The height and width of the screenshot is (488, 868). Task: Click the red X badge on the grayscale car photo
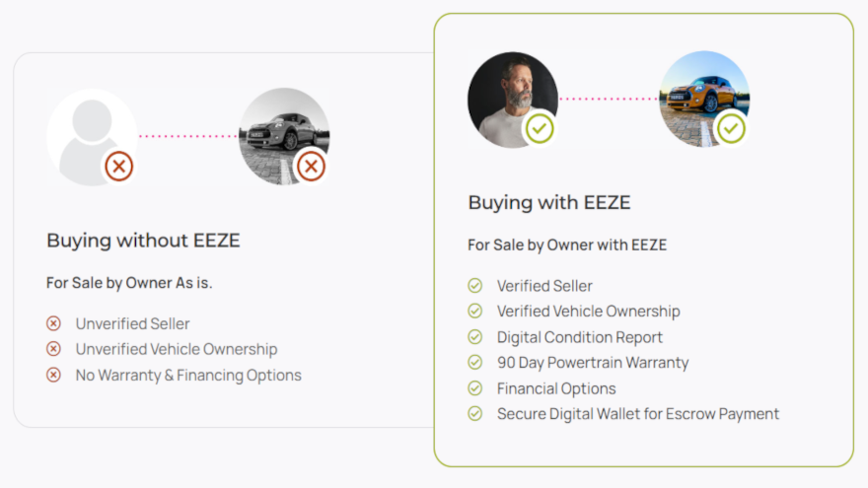point(311,167)
